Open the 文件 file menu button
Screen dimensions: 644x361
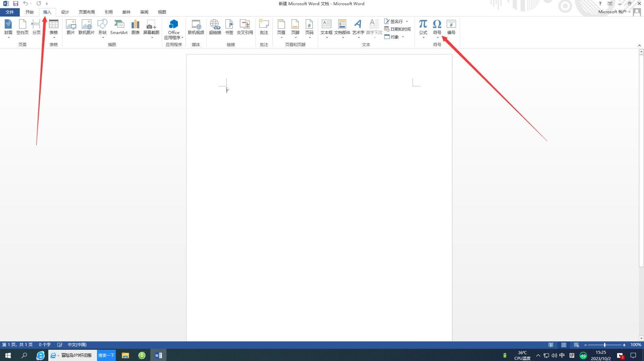tap(10, 12)
